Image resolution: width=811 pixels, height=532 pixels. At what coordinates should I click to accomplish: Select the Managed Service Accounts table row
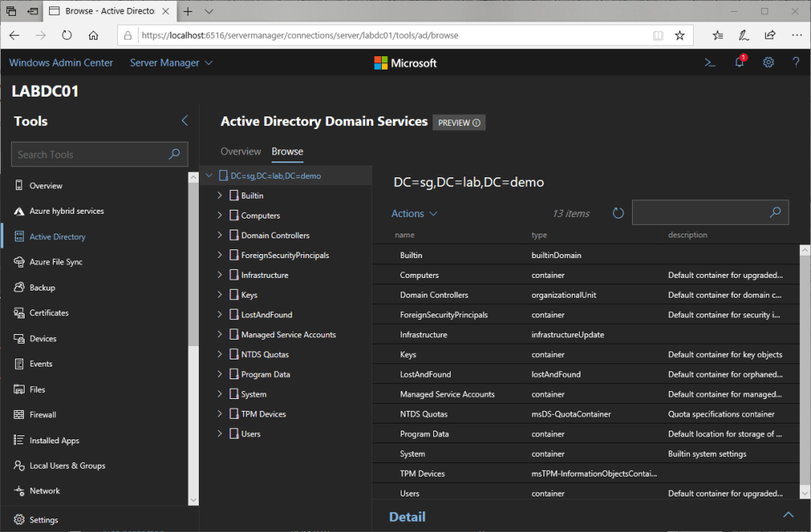pyautogui.click(x=447, y=394)
